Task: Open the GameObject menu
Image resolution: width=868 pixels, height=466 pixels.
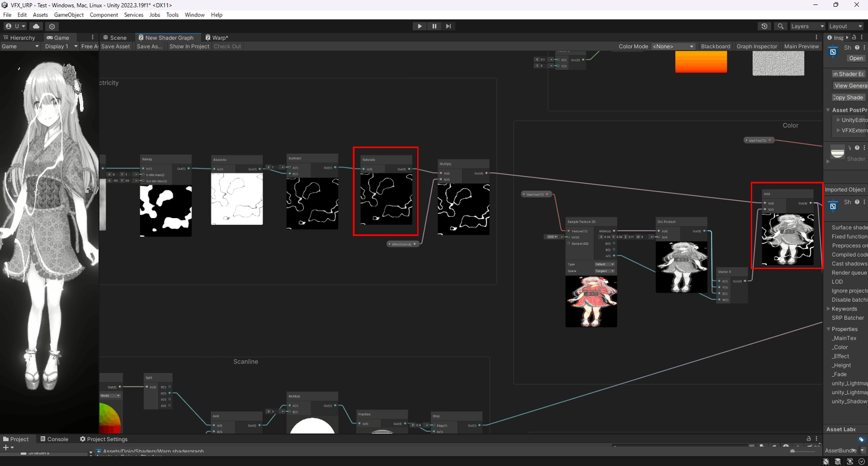Action: point(69,15)
